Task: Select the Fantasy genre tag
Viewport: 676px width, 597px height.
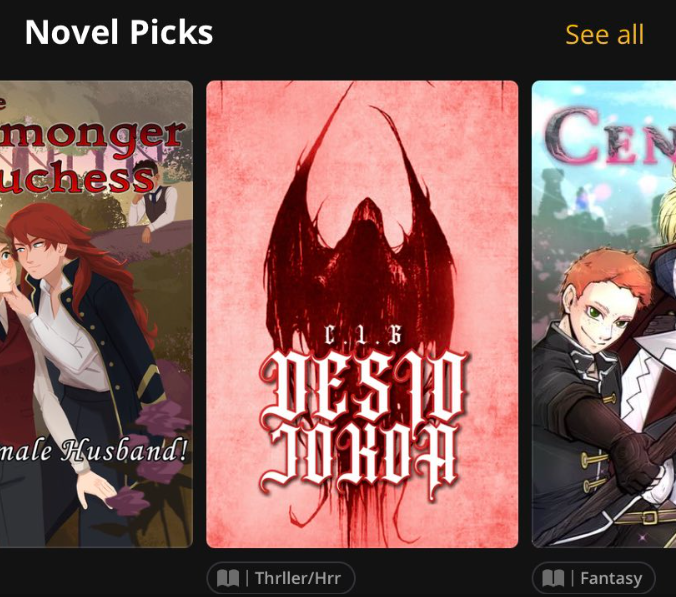Action: [x=594, y=578]
